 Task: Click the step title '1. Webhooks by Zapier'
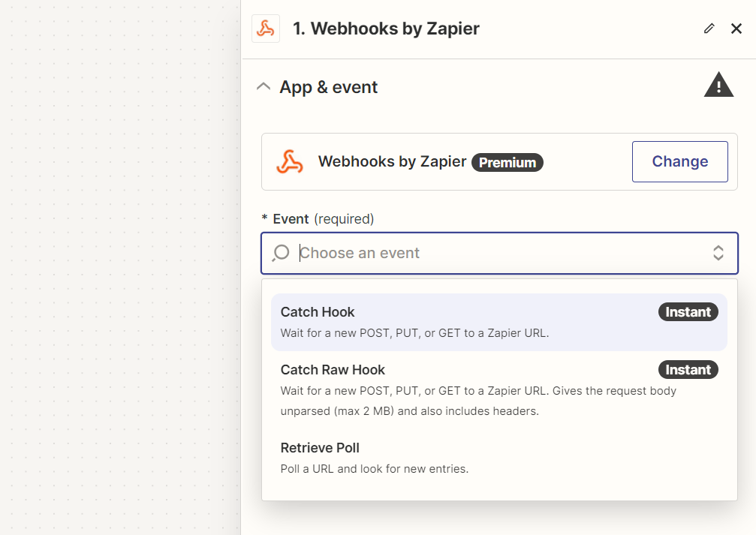point(386,29)
